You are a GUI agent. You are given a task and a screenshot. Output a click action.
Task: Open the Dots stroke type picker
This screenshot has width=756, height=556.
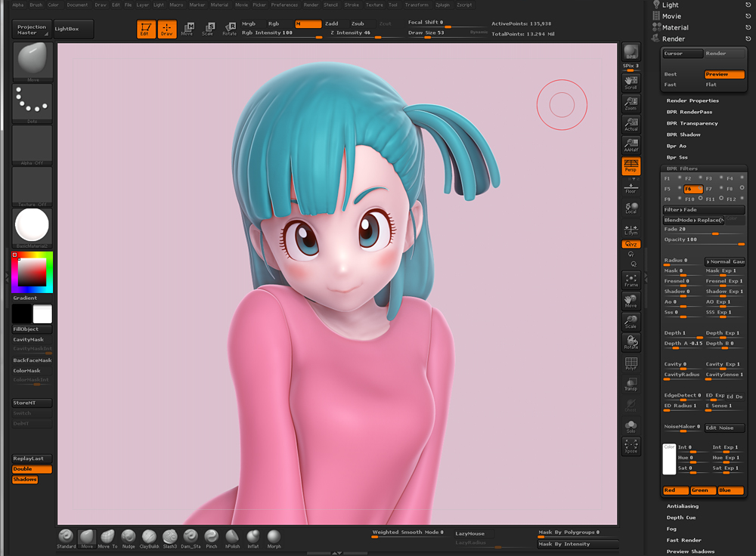point(33,103)
